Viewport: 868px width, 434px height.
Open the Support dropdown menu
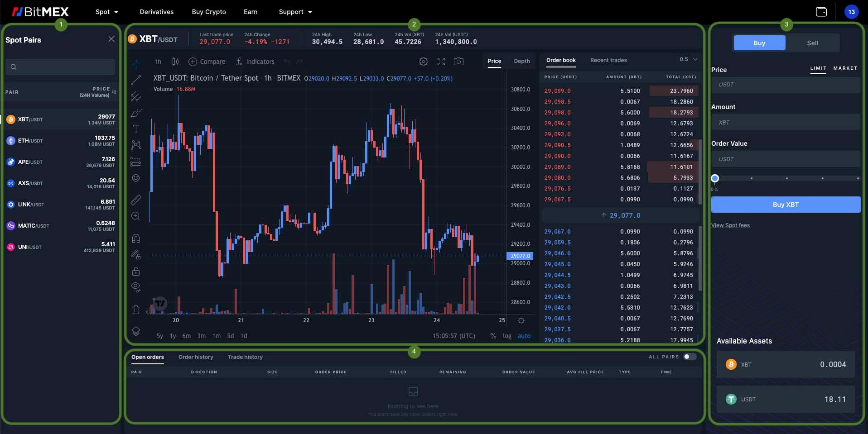[295, 12]
